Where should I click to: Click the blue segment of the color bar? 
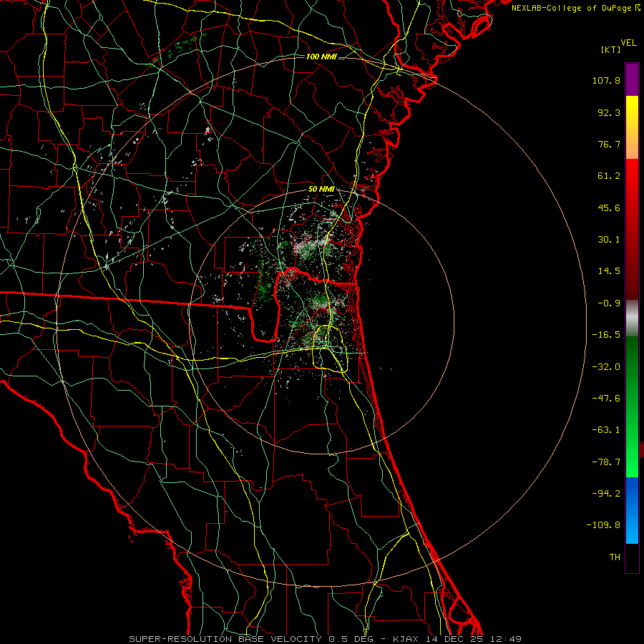(632, 510)
